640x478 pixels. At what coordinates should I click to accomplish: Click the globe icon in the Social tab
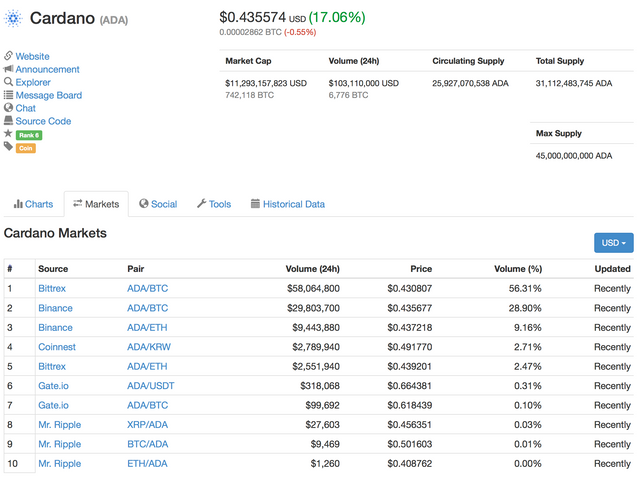coord(144,203)
